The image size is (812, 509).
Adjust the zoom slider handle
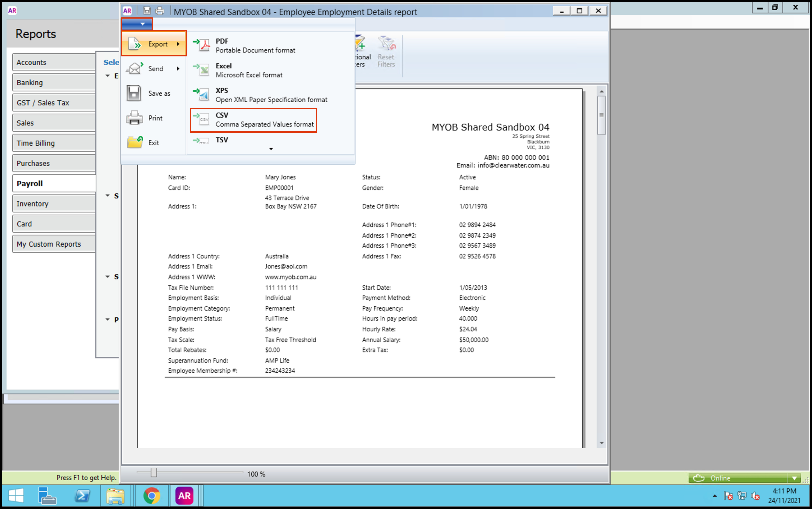pyautogui.click(x=153, y=473)
